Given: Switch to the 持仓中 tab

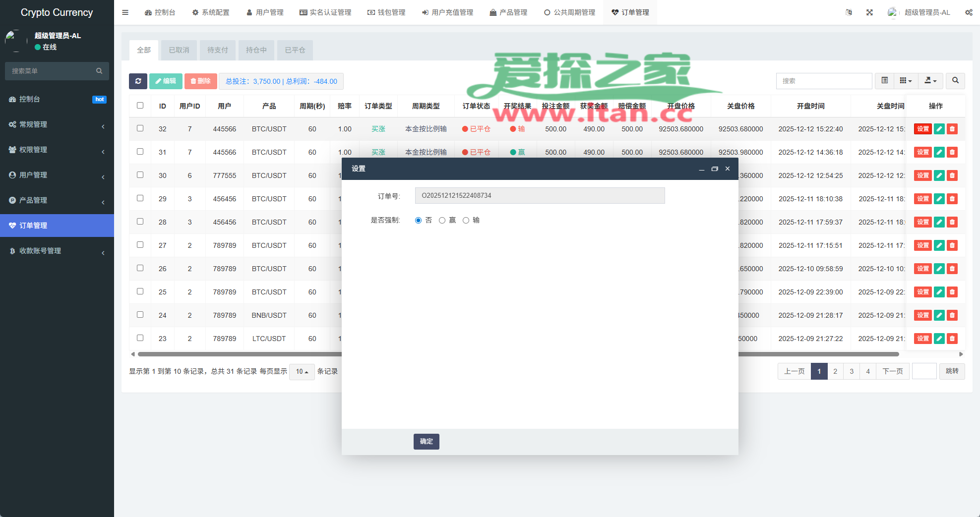Looking at the screenshot, I should point(256,50).
